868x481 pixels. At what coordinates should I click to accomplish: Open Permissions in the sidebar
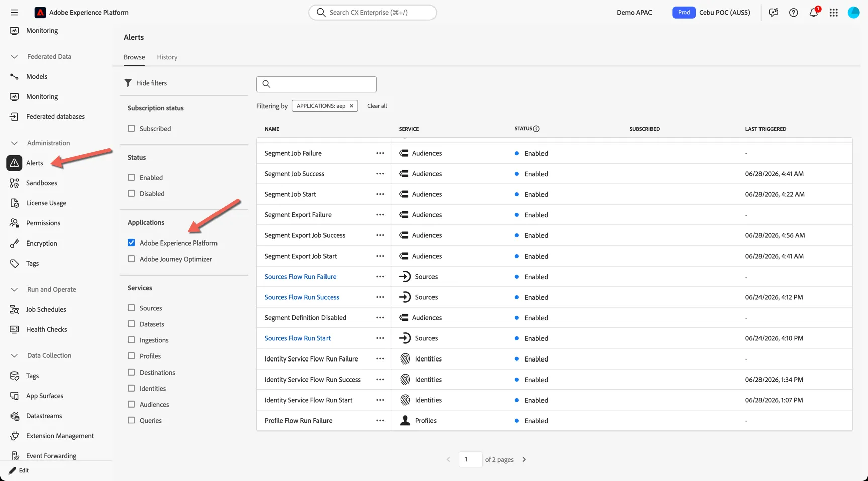click(x=43, y=223)
